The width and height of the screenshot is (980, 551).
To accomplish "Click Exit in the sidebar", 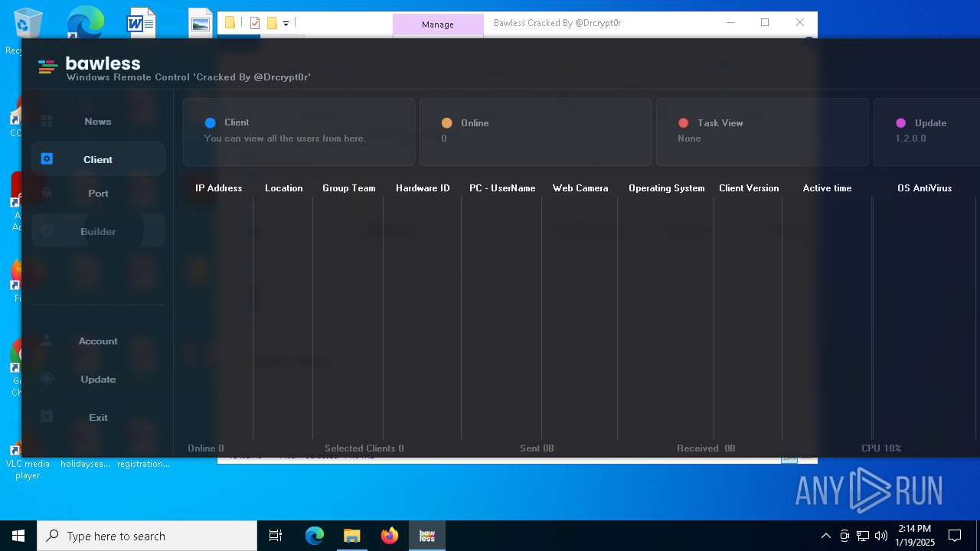I will (98, 418).
